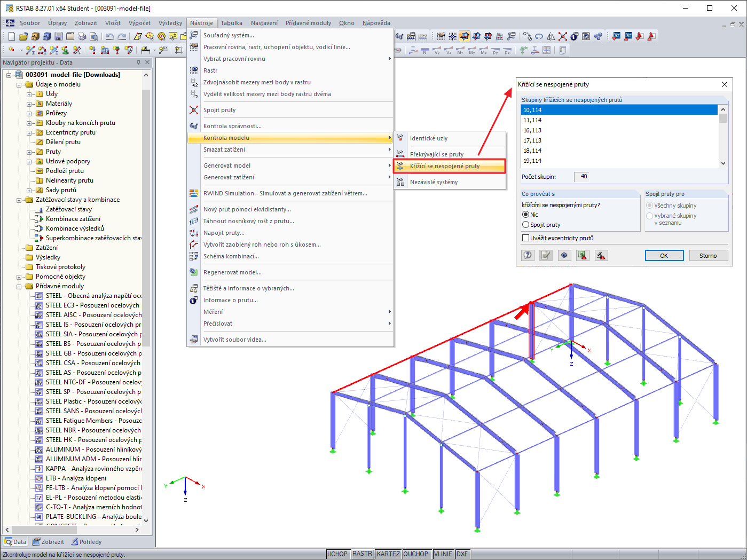The width and height of the screenshot is (747, 560).
Task: Pin the project navigator panel
Action: pos(138,62)
